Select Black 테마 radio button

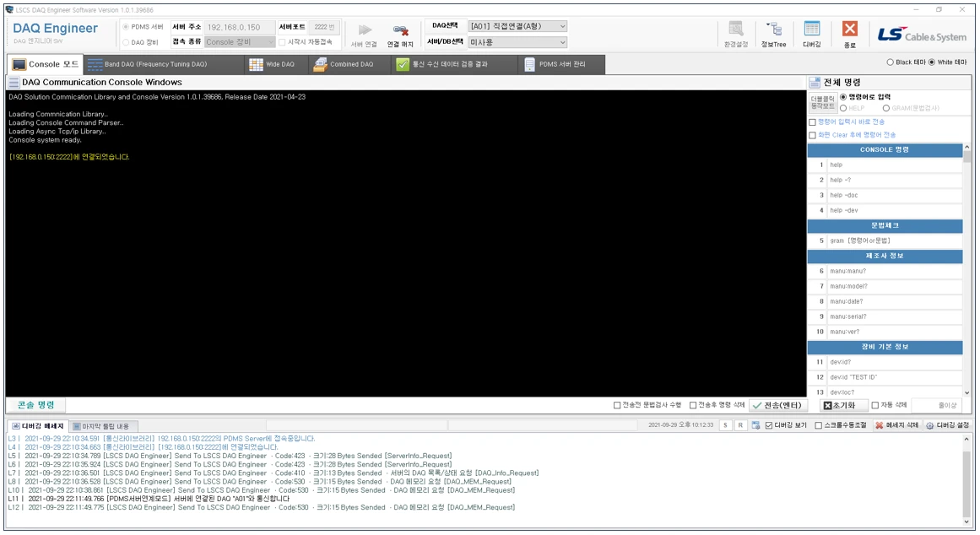click(890, 62)
